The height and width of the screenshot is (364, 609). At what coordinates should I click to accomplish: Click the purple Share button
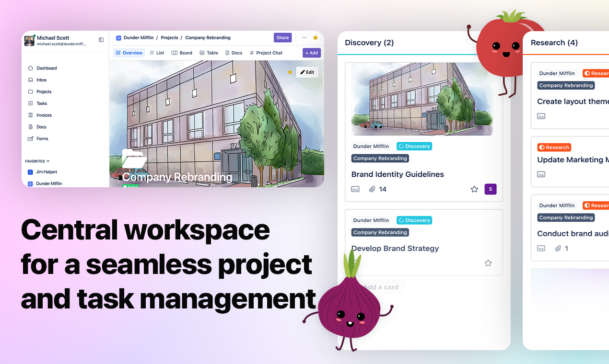282,37
